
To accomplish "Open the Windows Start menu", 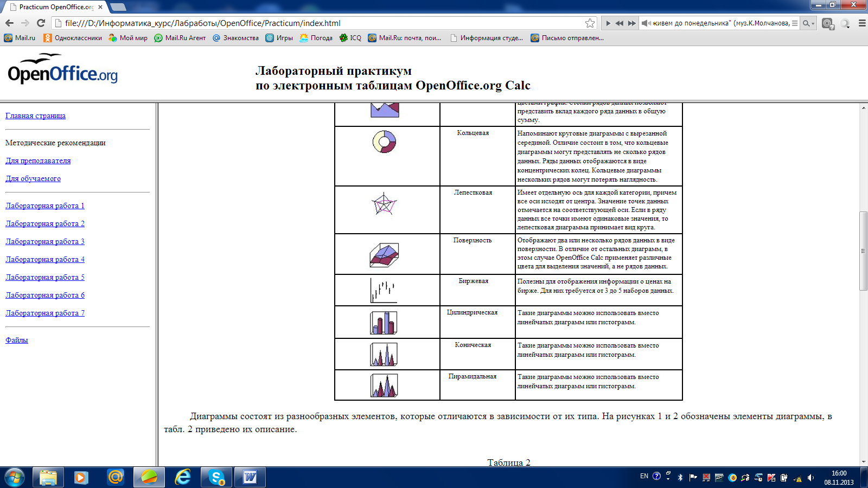I will [x=15, y=477].
